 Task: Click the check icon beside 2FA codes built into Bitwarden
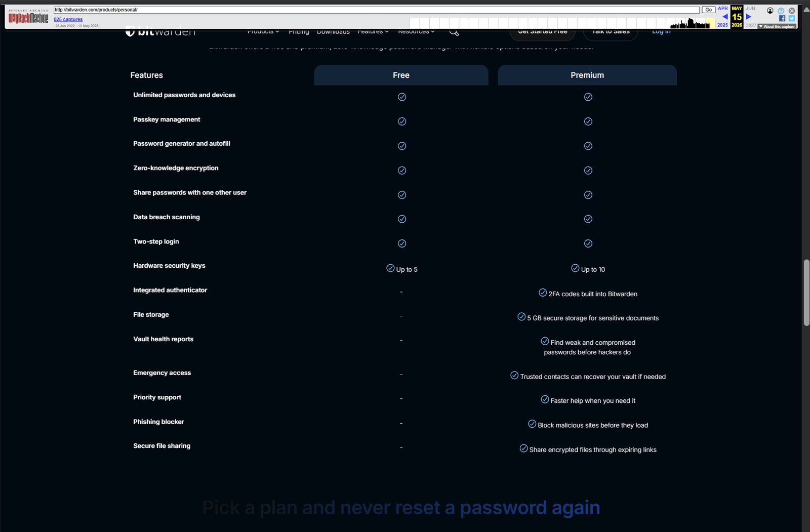[543, 293]
